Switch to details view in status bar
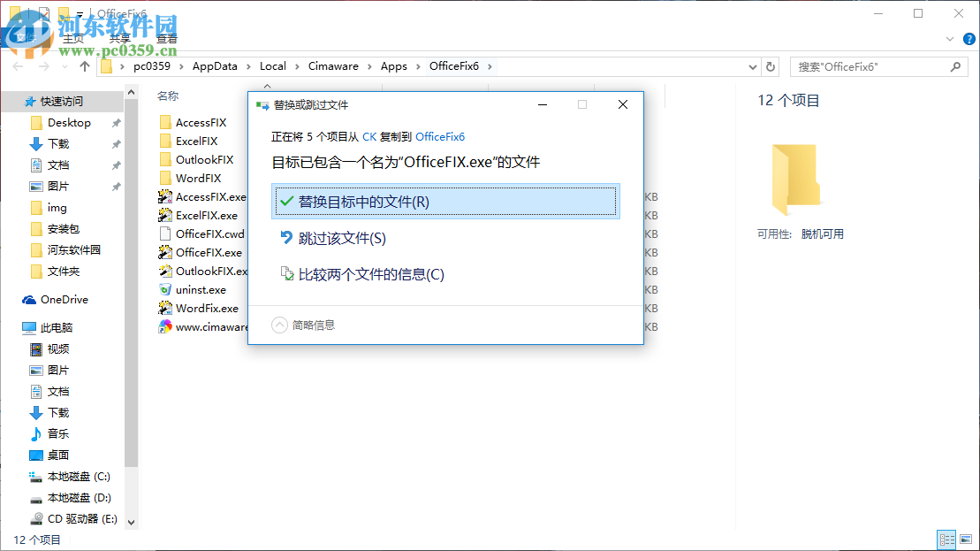 tap(946, 539)
